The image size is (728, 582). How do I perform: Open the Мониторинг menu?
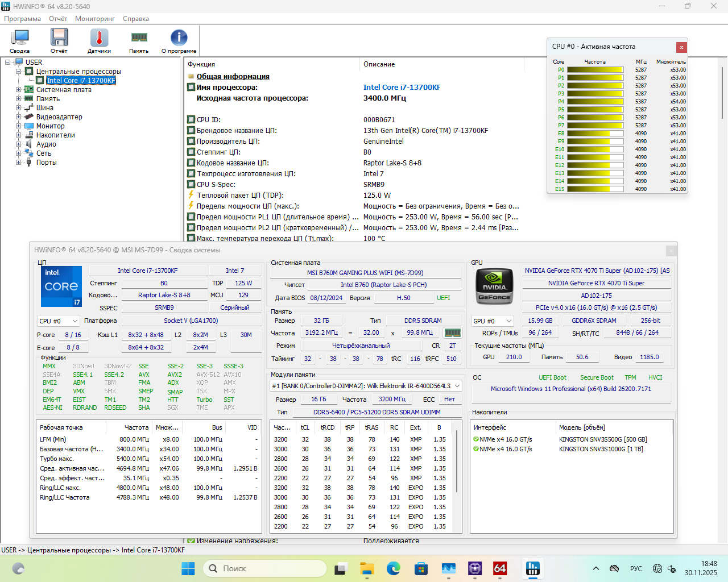[95, 19]
